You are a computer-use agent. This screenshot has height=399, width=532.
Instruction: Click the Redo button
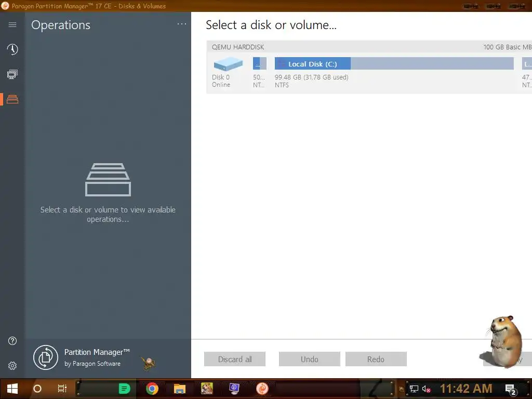click(376, 359)
